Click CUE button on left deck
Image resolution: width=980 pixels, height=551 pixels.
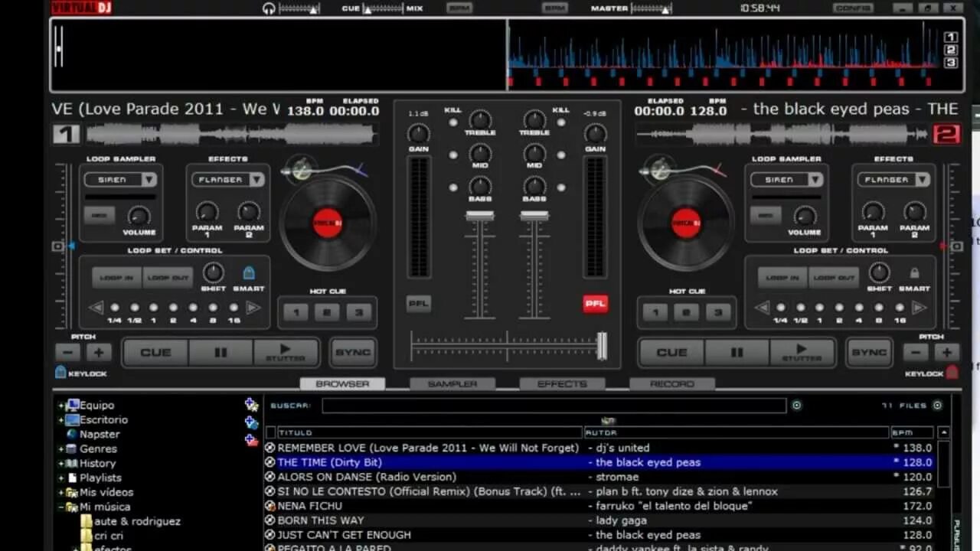(155, 353)
